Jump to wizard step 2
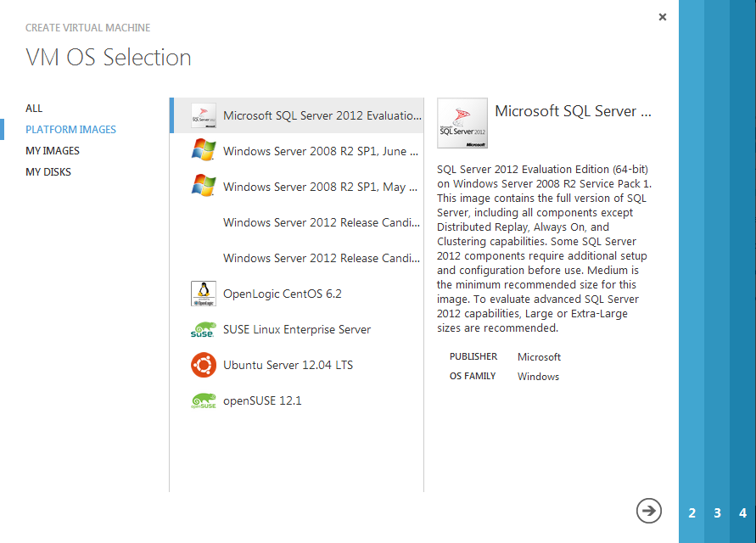This screenshot has width=756, height=543. point(692,512)
